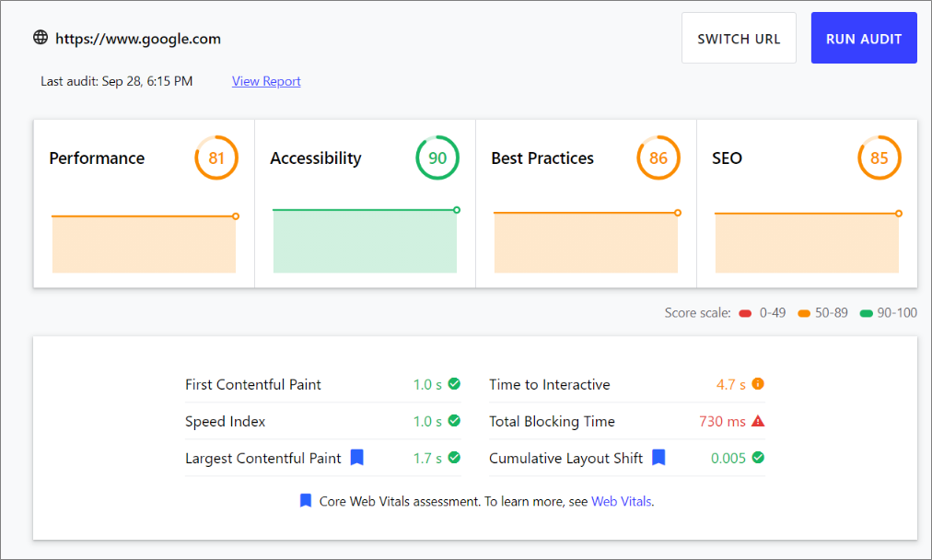Image resolution: width=932 pixels, height=560 pixels.
Task: Click the bookmark icon beside Cumulative Layout Shift
Action: pos(658,458)
